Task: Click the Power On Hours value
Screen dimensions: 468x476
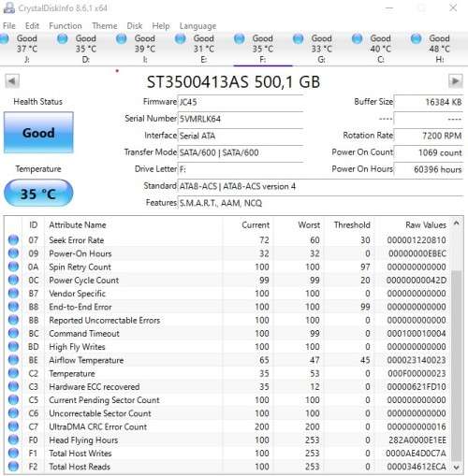Action: click(x=429, y=169)
